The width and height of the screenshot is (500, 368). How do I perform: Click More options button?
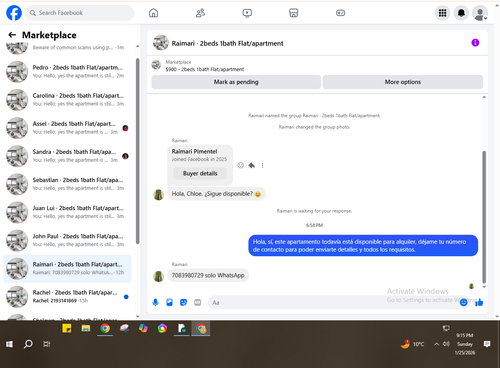(403, 82)
